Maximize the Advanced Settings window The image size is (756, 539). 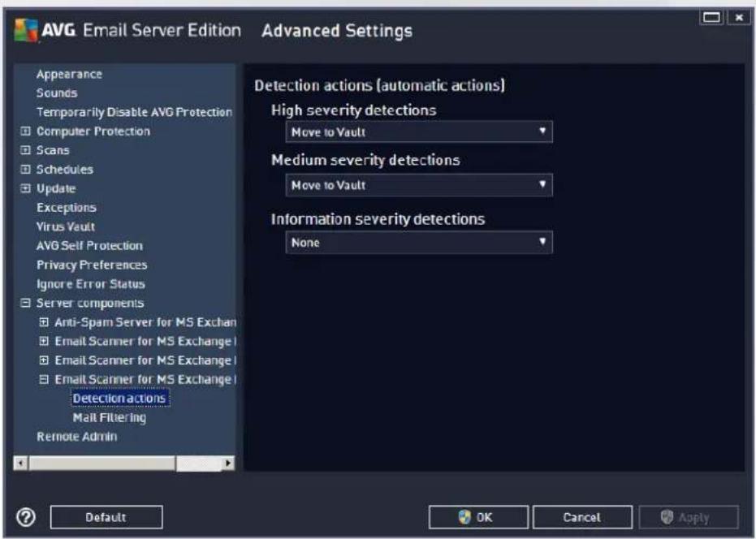(711, 18)
